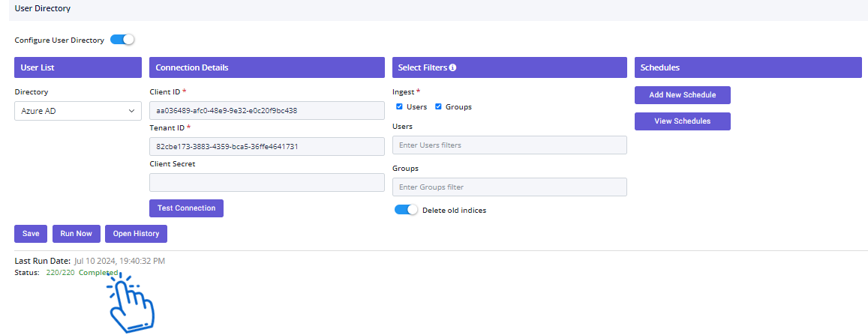Click the Enter Users filters field
The height and width of the screenshot is (335, 868).
tap(509, 145)
